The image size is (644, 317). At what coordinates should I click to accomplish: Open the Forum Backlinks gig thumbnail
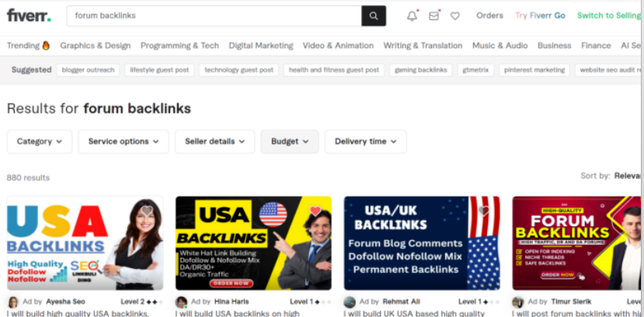(x=576, y=242)
